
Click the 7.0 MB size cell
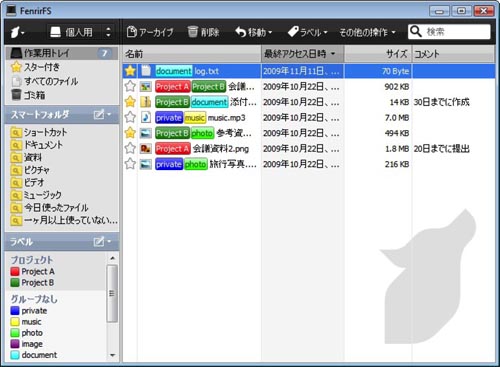(397, 118)
